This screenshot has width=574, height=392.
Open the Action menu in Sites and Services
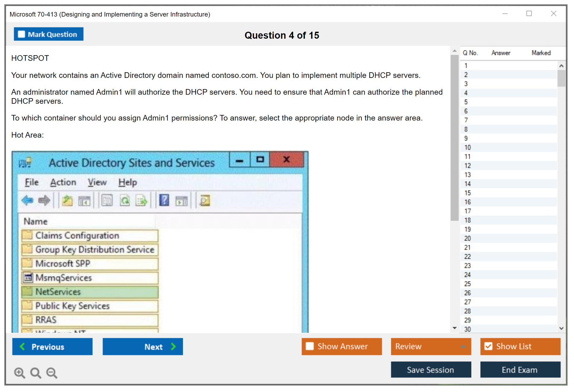pyautogui.click(x=63, y=182)
